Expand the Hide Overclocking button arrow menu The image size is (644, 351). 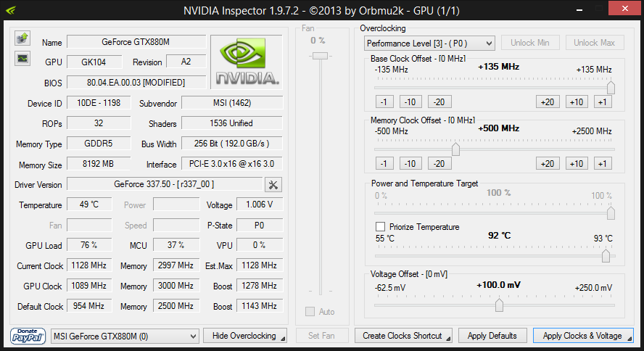(283, 339)
